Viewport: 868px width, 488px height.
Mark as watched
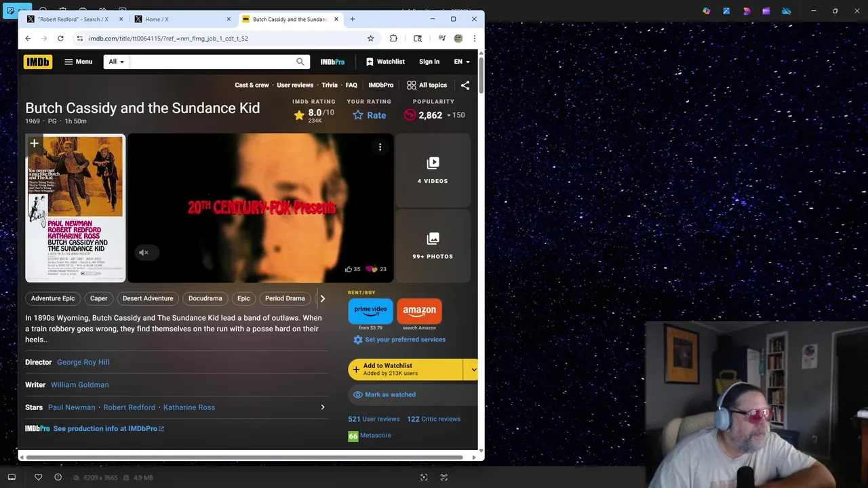tap(384, 394)
